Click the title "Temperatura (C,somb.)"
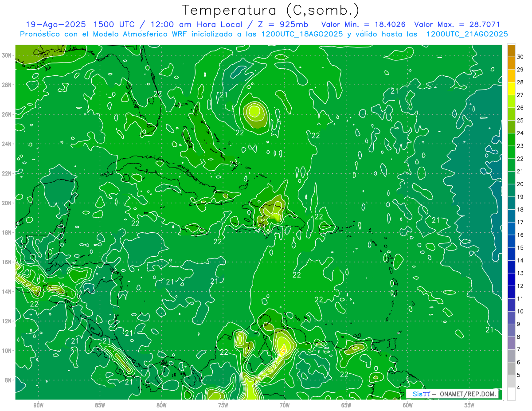 click(x=271, y=10)
